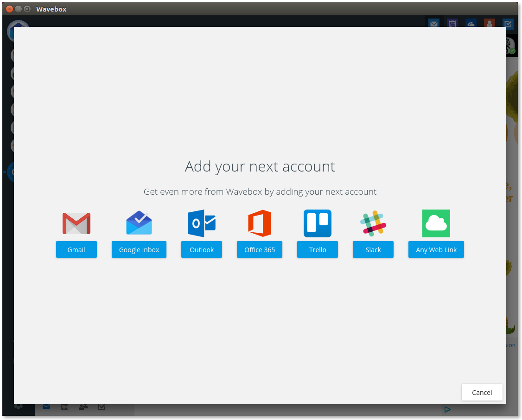Image resolution: width=522 pixels, height=420 pixels.
Task: Select calendar grid icon in bottom toolbar
Action: [x=64, y=407]
